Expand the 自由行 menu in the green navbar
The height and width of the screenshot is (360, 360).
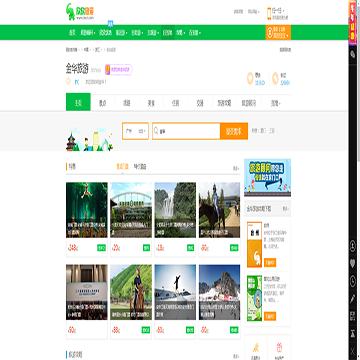click(x=137, y=33)
